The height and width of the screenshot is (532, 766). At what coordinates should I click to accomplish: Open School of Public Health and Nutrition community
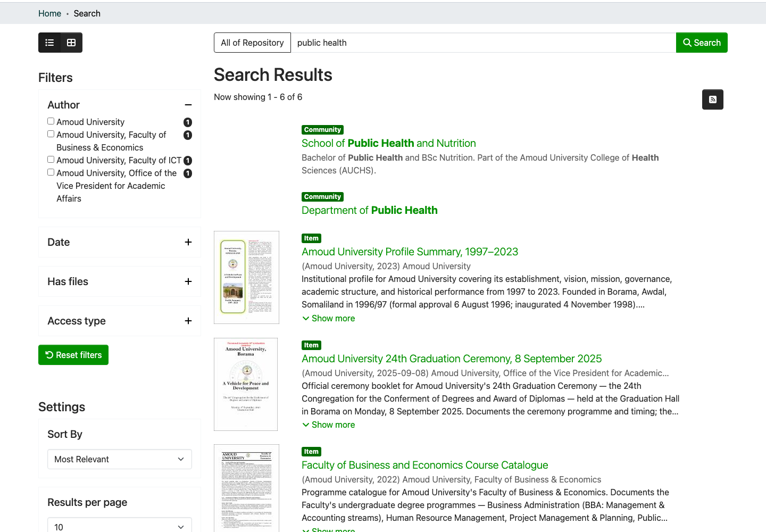[389, 143]
